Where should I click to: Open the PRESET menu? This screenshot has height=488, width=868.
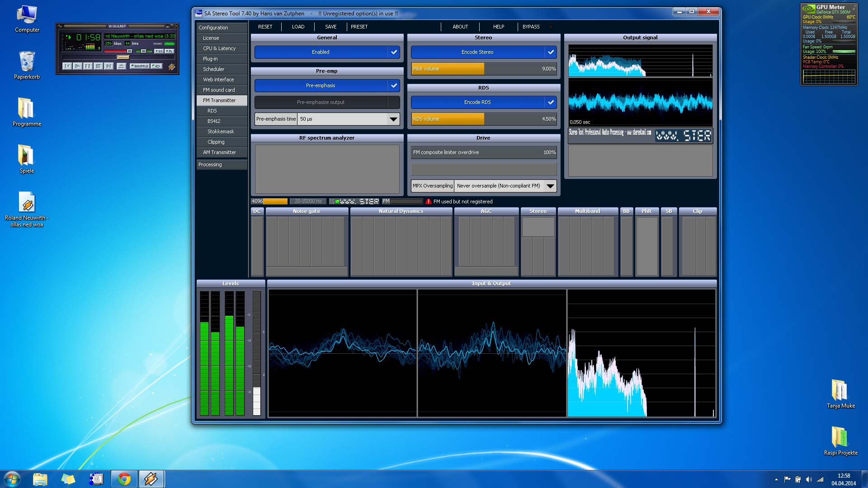pyautogui.click(x=359, y=27)
